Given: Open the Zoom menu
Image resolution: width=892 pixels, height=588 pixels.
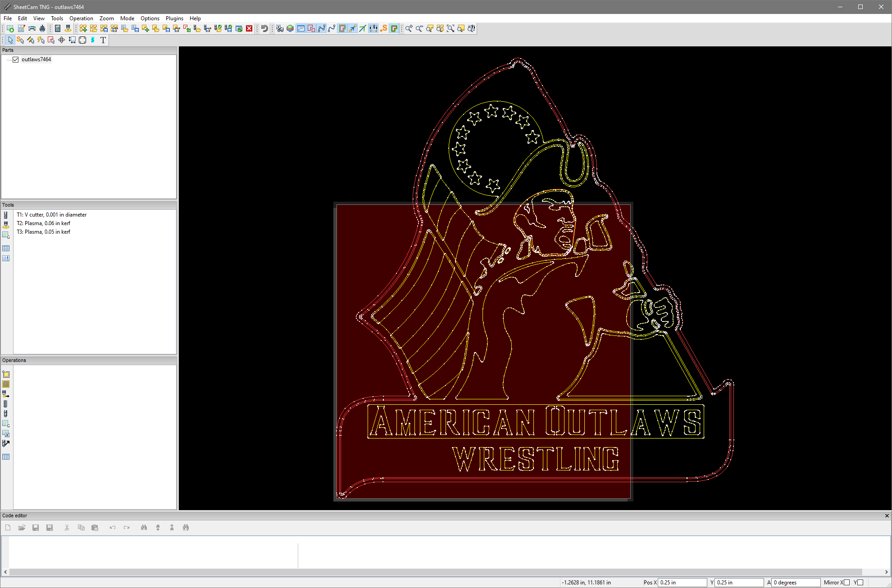Looking at the screenshot, I should click(x=107, y=18).
